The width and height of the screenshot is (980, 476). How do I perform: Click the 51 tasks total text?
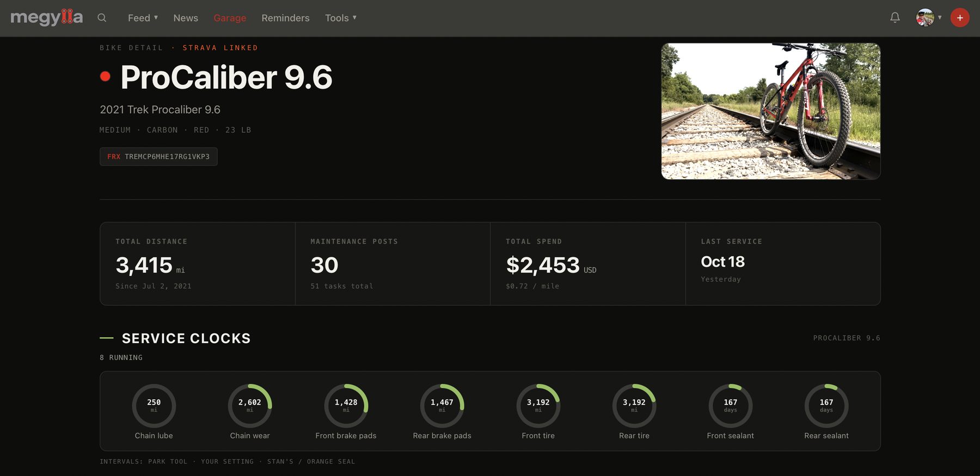pyautogui.click(x=342, y=286)
